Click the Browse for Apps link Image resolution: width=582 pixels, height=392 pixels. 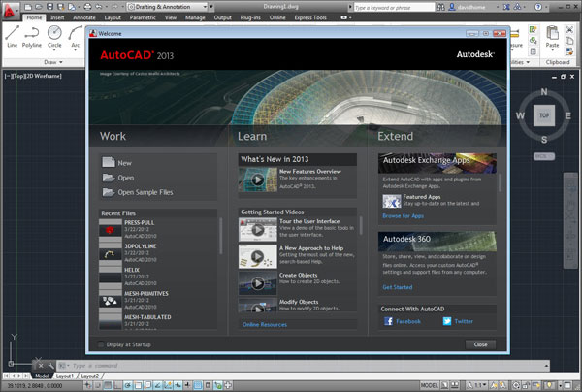point(404,215)
